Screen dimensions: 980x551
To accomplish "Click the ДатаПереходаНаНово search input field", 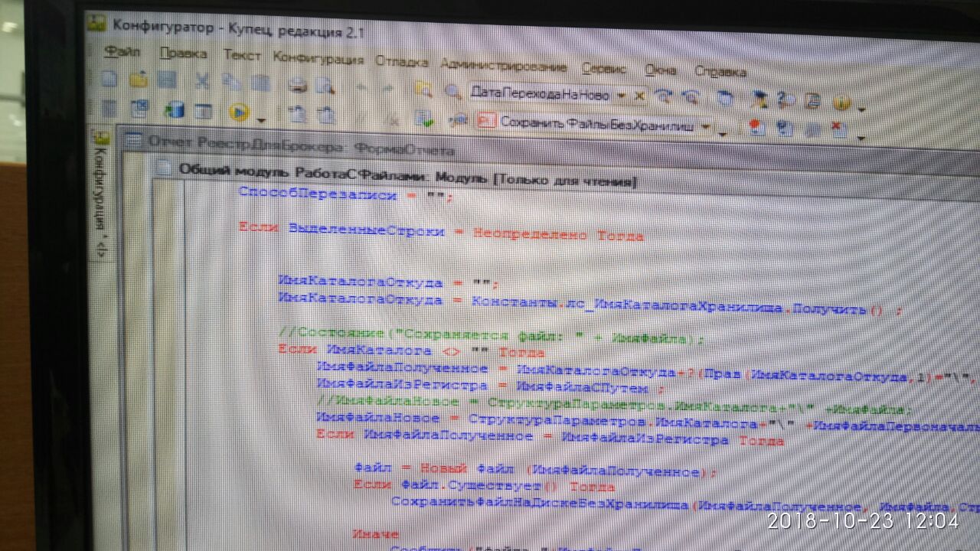I will coord(539,94).
